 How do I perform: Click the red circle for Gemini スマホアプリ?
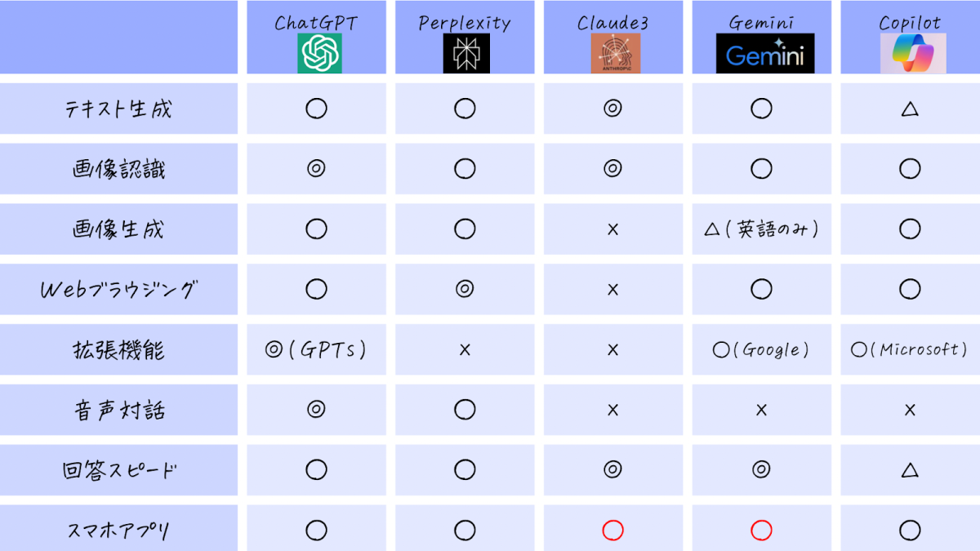(x=761, y=531)
